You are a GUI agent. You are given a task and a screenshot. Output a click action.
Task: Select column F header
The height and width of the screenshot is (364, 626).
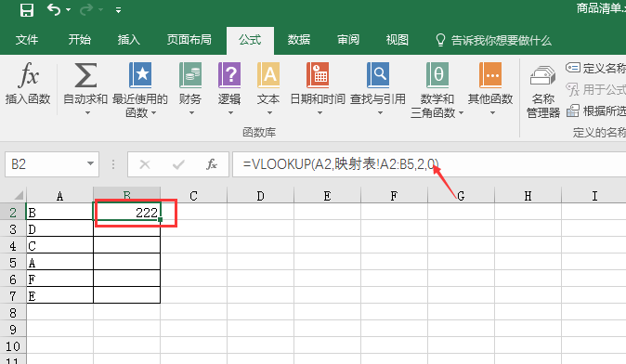(x=394, y=196)
